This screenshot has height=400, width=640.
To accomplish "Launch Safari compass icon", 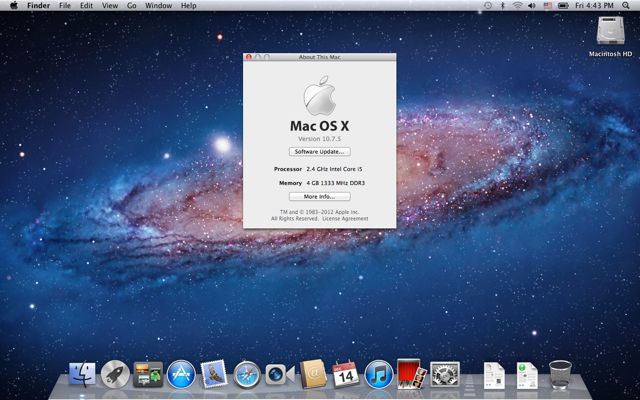I will click(247, 374).
